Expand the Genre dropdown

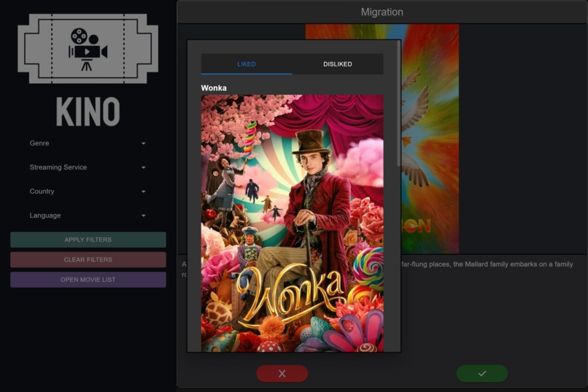coord(88,143)
